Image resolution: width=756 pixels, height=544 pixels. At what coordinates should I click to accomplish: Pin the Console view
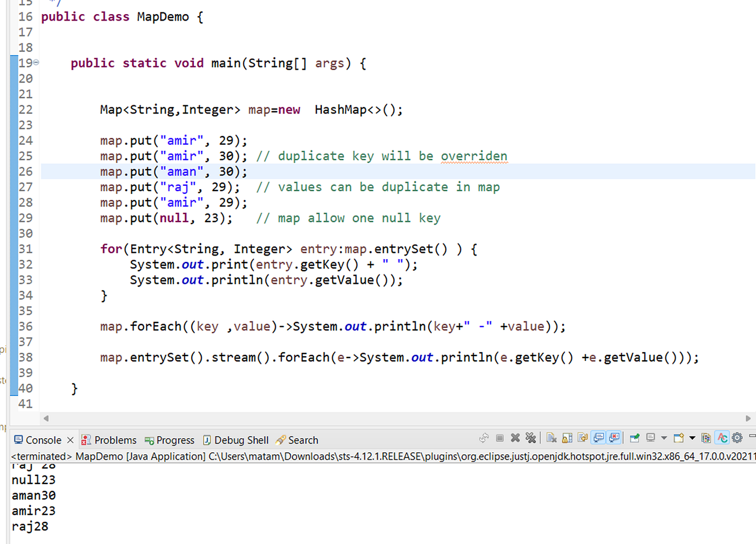pyautogui.click(x=634, y=438)
